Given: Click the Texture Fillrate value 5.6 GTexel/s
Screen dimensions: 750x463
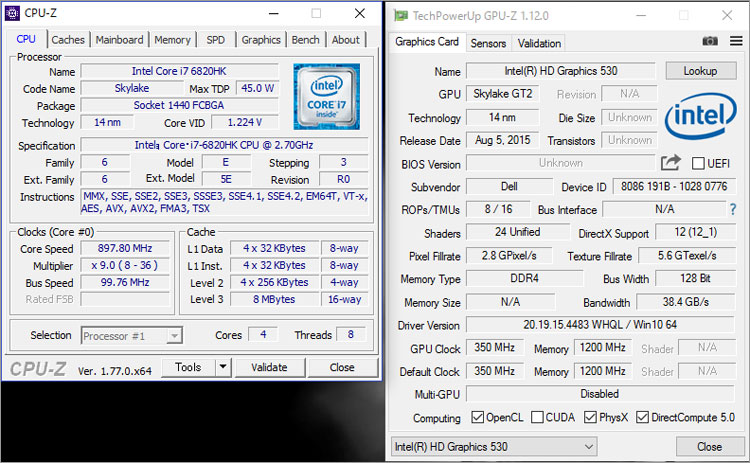Looking at the screenshot, I should [x=687, y=255].
